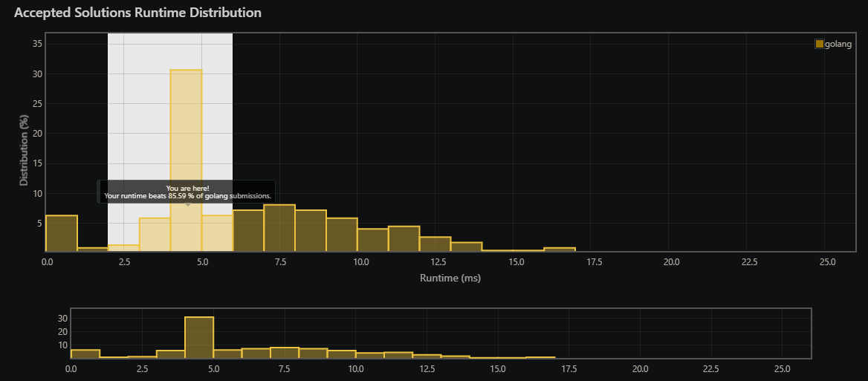Click the 0–1 ms bar in overview chart
Viewport: 868px width, 381px height.
pyautogui.click(x=85, y=354)
